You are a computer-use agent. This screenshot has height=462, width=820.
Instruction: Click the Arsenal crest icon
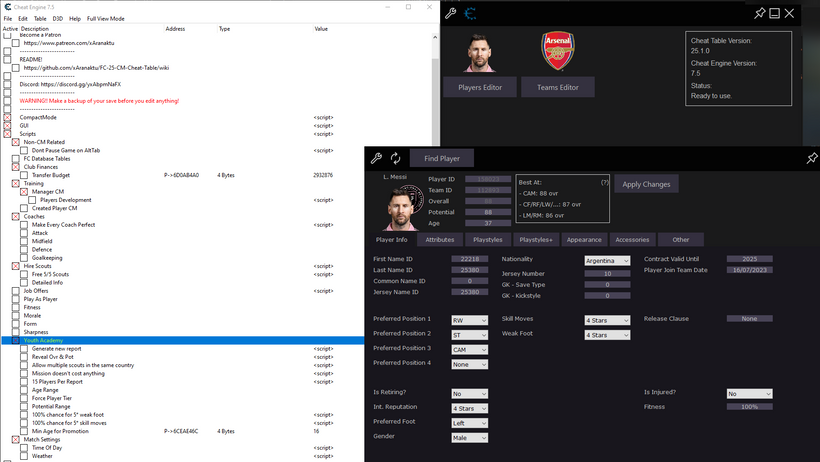tap(557, 52)
